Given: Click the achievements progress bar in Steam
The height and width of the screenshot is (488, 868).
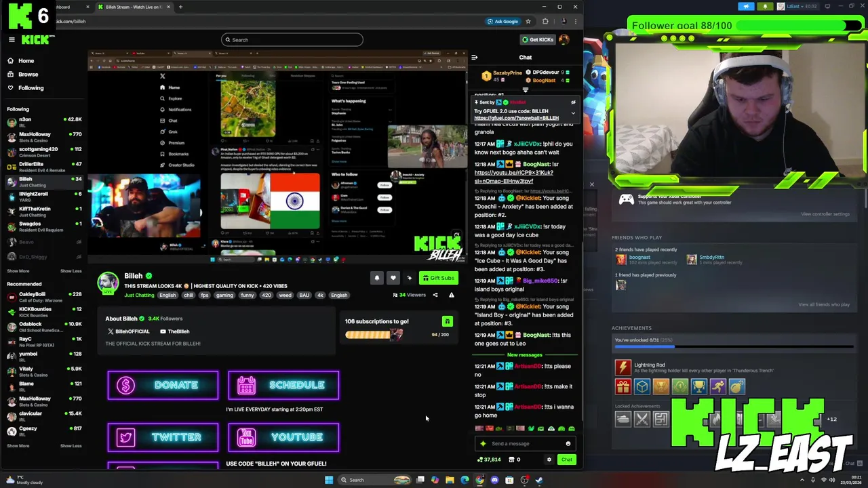Looking at the screenshot, I should [x=734, y=346].
